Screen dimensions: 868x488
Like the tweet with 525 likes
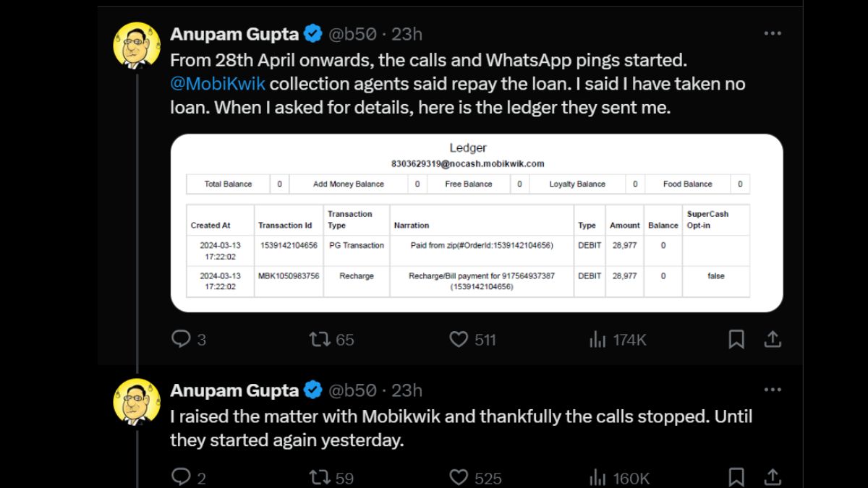click(x=459, y=477)
